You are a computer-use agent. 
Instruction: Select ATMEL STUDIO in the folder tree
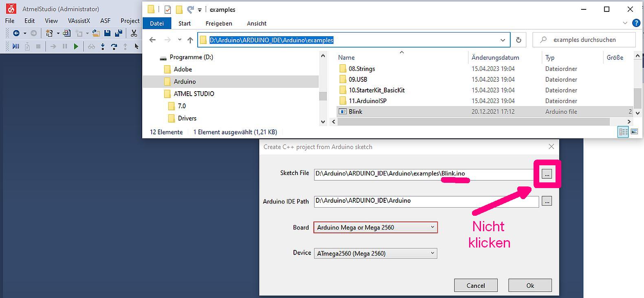pos(194,94)
